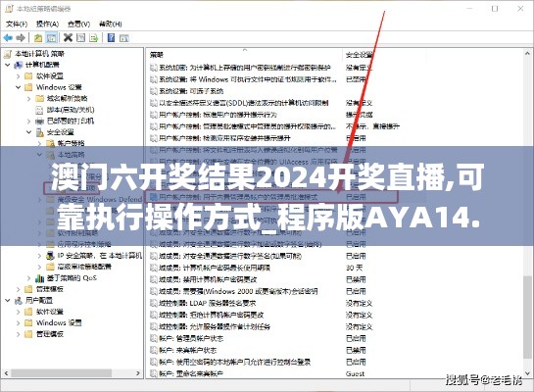534x392 pixels.
Task: Click the console tree scroll-left arrow
Action: click(6, 373)
